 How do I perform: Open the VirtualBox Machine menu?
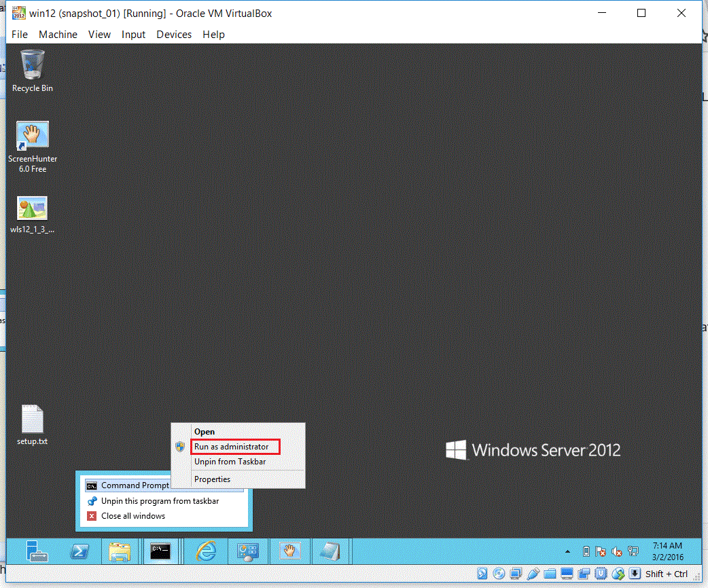58,35
